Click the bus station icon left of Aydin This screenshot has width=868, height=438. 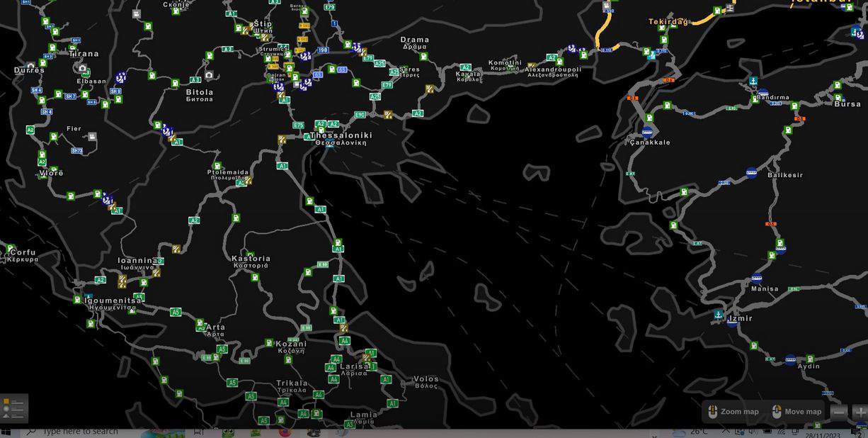pyautogui.click(x=790, y=360)
